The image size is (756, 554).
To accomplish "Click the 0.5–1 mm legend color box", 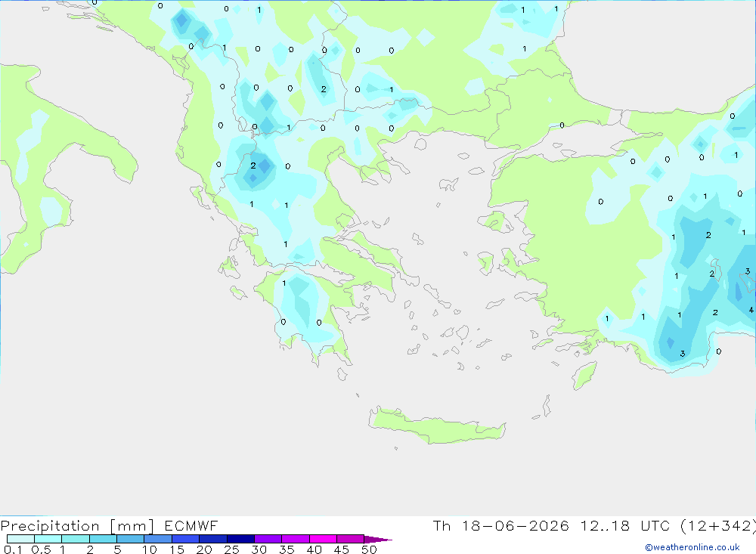I will [x=48, y=539].
